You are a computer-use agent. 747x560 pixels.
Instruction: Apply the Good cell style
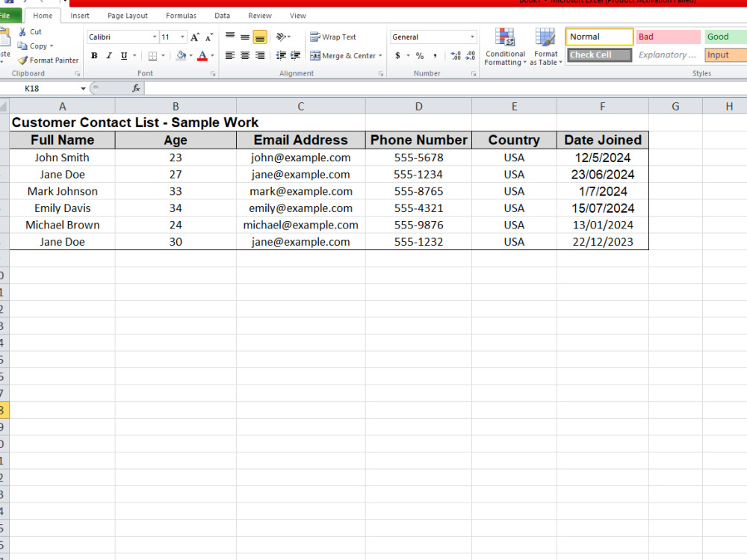725,37
